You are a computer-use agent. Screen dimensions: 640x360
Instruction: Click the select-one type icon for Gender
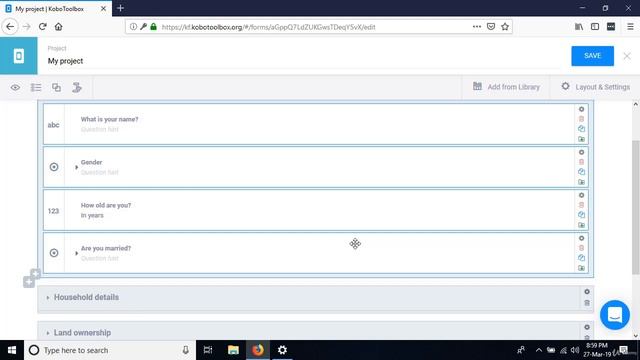coord(53,167)
